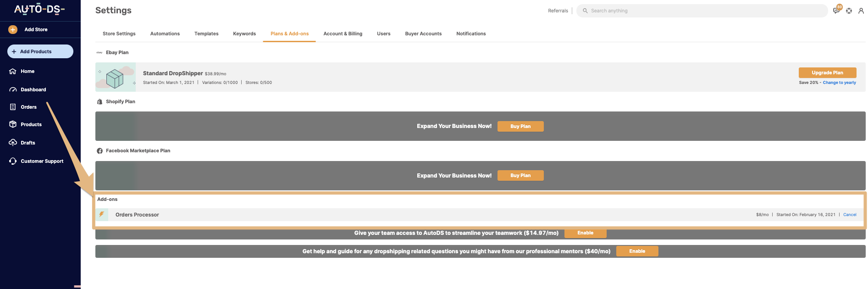Click the magnifier search icon
Screen dimensions: 868x289
pos(585,11)
